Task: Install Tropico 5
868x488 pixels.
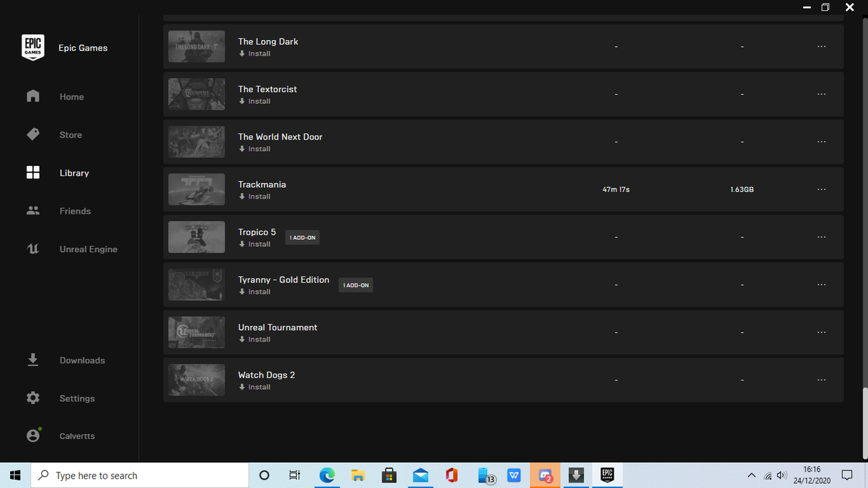Action: tap(254, 244)
